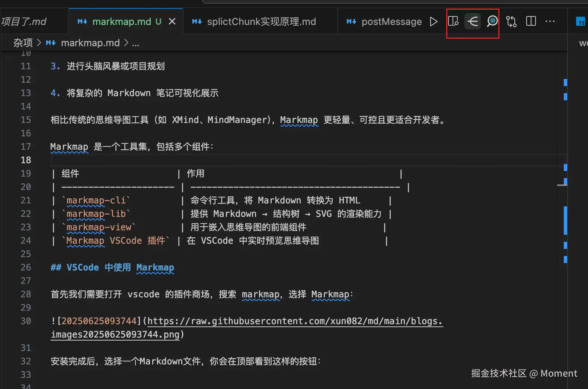Click the Markdown icon in the breadcrumb
This screenshot has width=588, height=389.
pyautogui.click(x=51, y=43)
